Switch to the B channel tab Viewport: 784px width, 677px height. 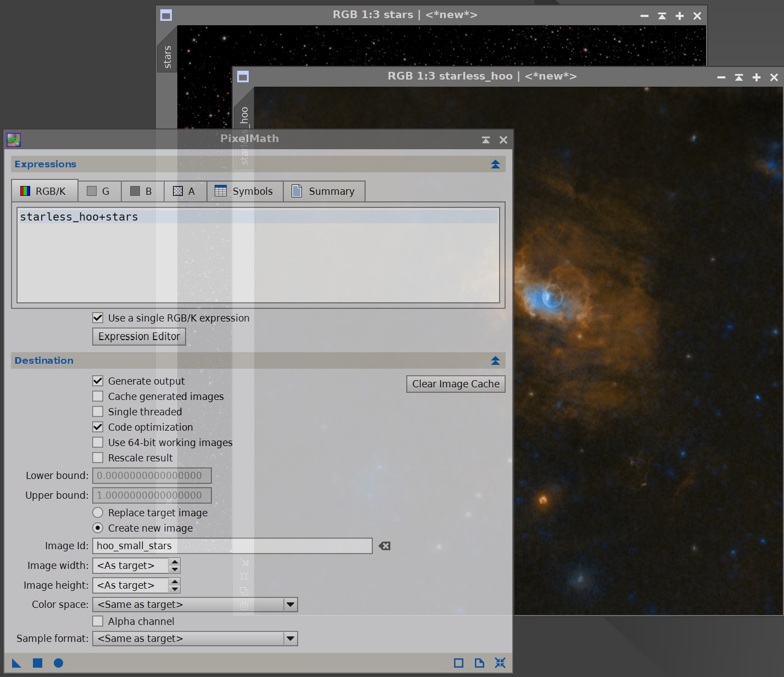pos(142,191)
